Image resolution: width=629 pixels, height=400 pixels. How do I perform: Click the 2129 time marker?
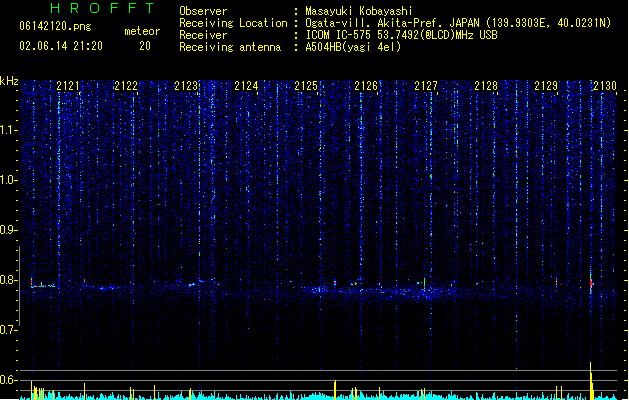coord(546,86)
